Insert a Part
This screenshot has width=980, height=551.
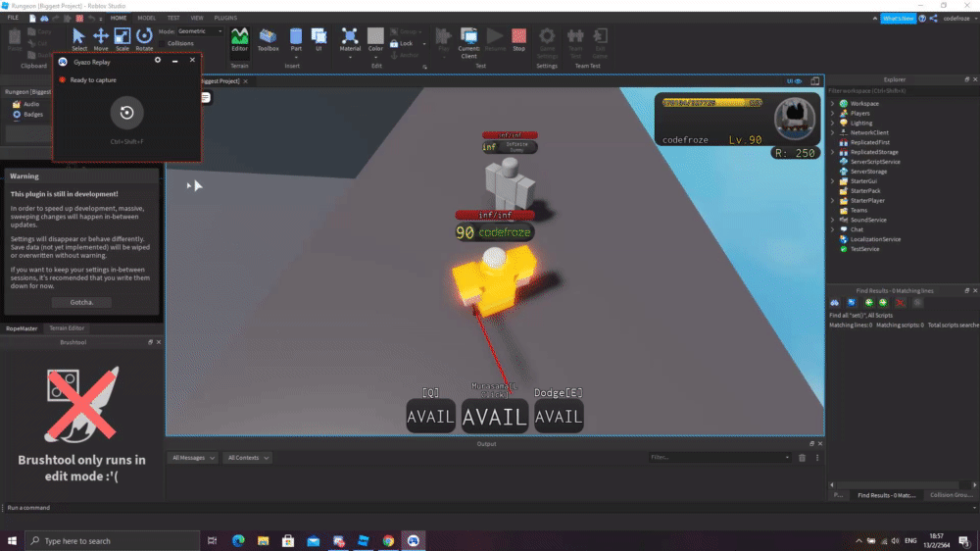(296, 40)
